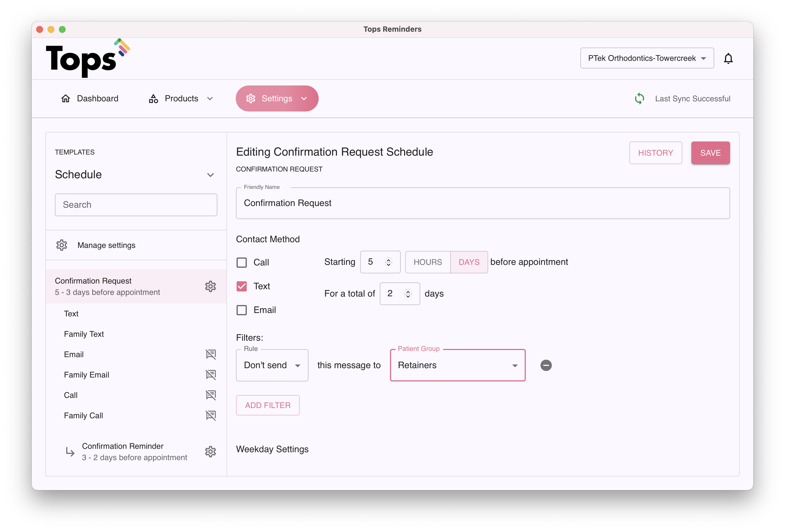This screenshot has width=785, height=532.
Task: Enable the Email contact method checkbox
Action: [x=241, y=310]
